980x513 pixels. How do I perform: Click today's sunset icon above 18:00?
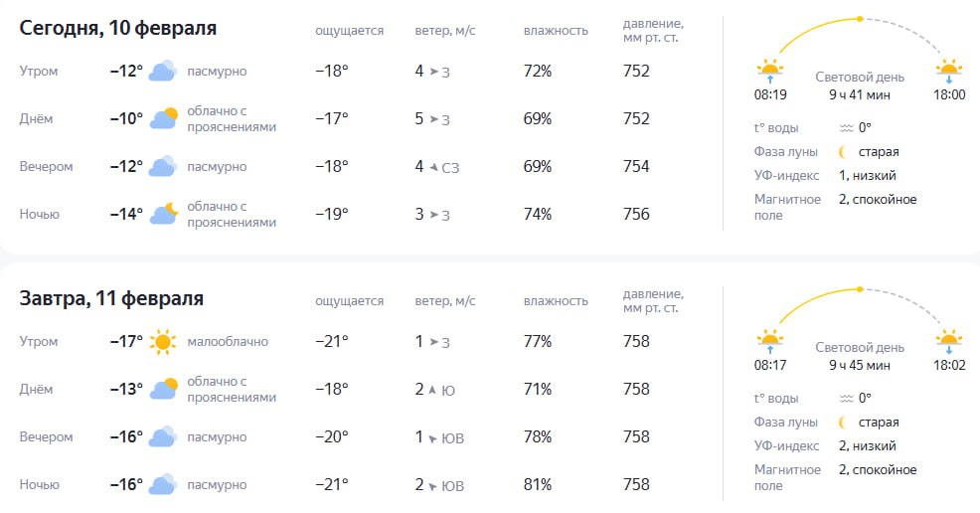(x=949, y=72)
